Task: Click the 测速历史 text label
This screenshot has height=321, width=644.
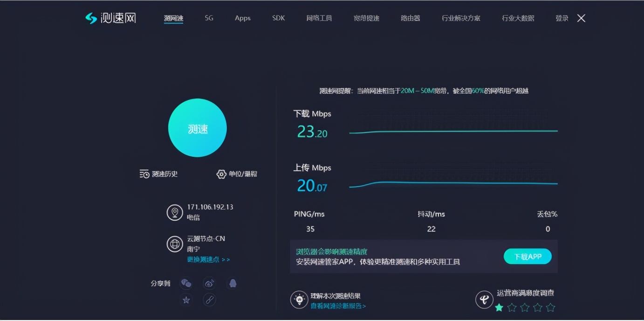Action: [x=165, y=174]
